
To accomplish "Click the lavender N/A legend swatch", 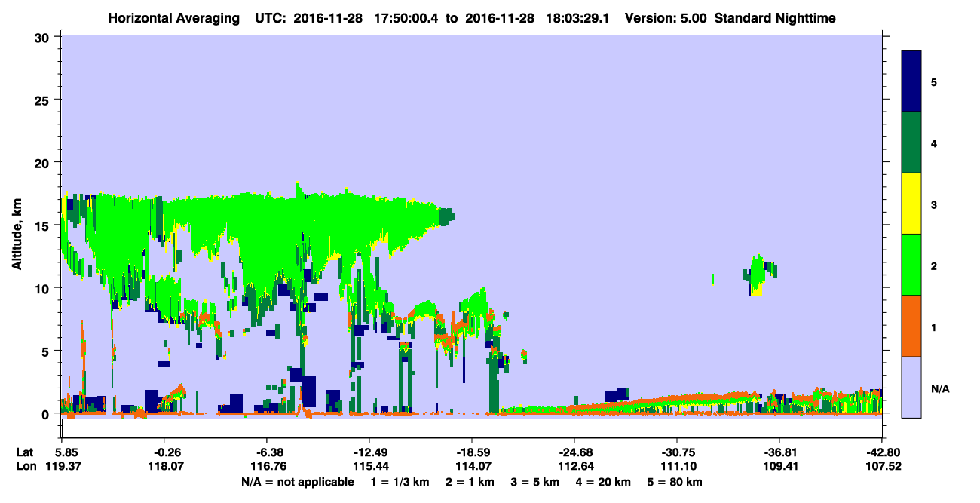I will 911,386.
